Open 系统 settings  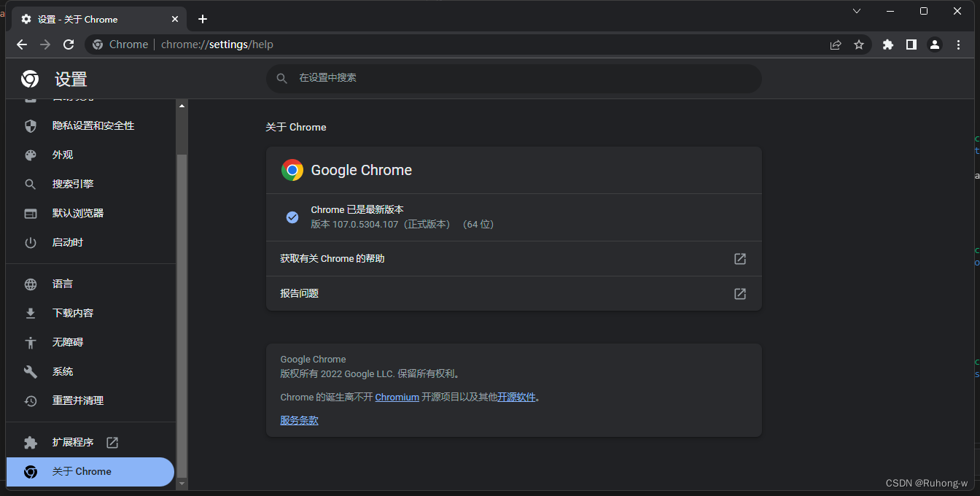point(90,371)
